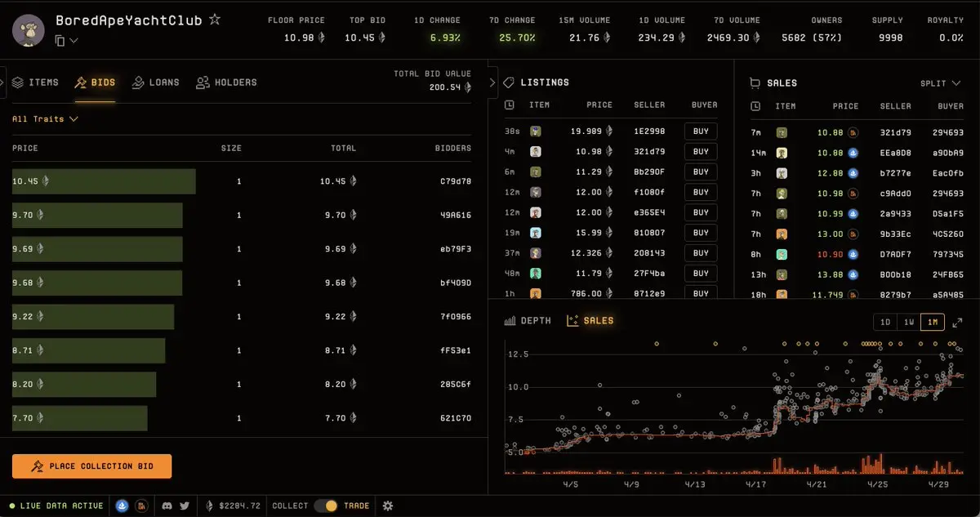The height and width of the screenshot is (517, 980).
Task: Buy the 15.99 listing from 810807
Action: click(x=701, y=233)
